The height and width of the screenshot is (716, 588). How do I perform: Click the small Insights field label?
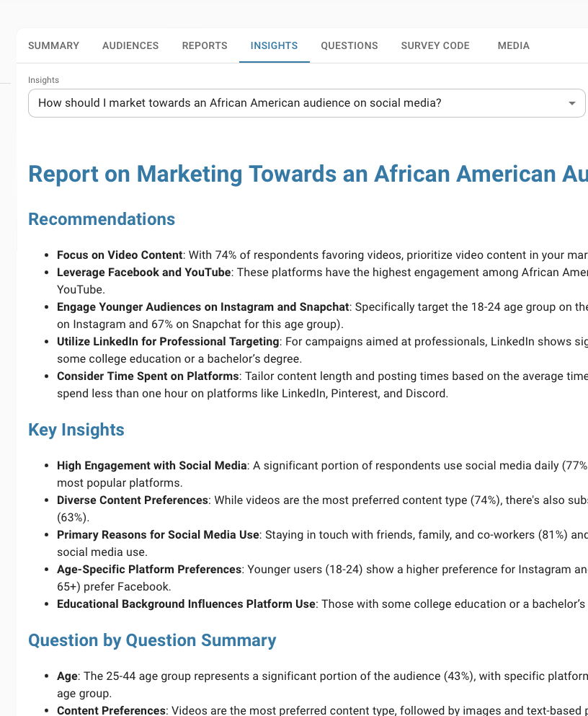pyautogui.click(x=43, y=80)
